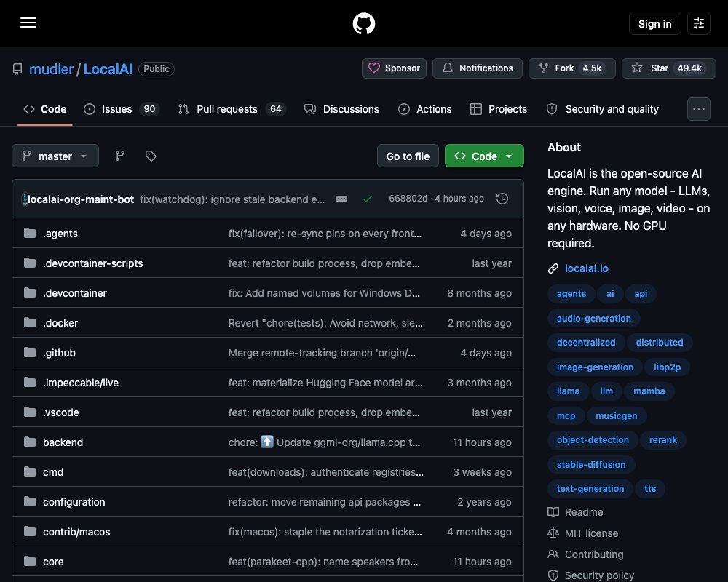Open the contrib/macos folder

76,531
